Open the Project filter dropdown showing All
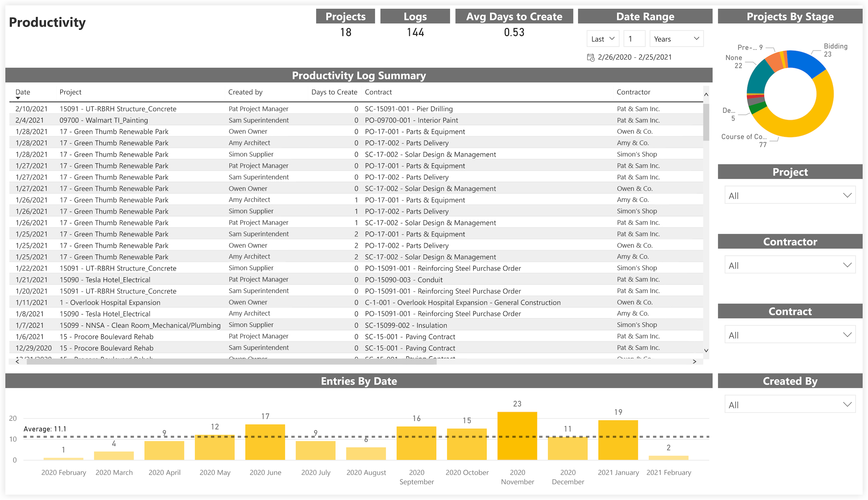Viewport: 868px width, 500px height. 789,195
